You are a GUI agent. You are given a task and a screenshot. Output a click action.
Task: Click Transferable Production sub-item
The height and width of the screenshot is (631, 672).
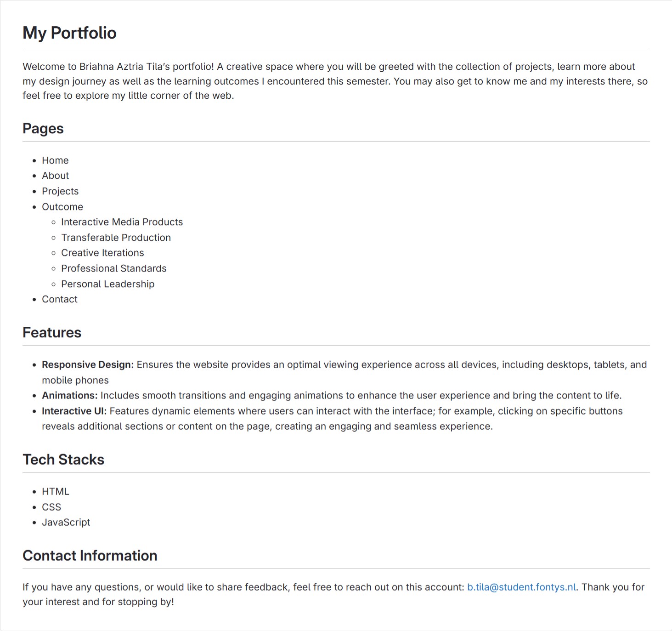tap(116, 238)
